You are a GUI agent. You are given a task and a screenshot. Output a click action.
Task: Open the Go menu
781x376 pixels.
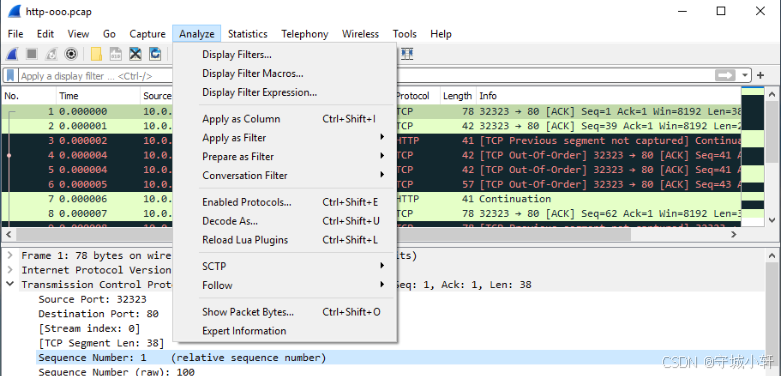coord(109,34)
